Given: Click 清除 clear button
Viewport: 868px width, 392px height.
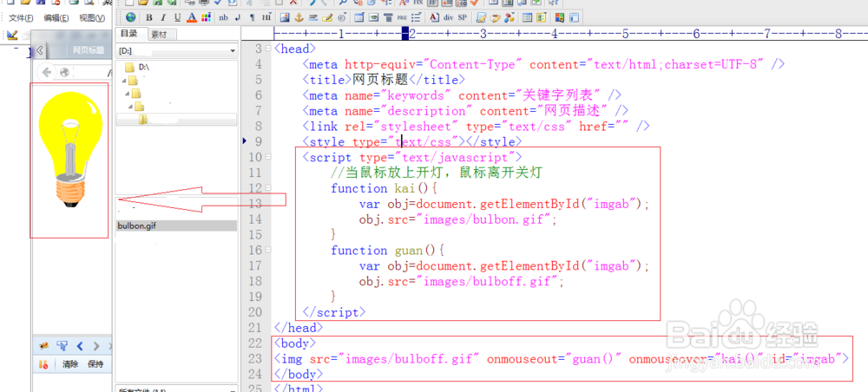Looking at the screenshot, I should point(70,364).
